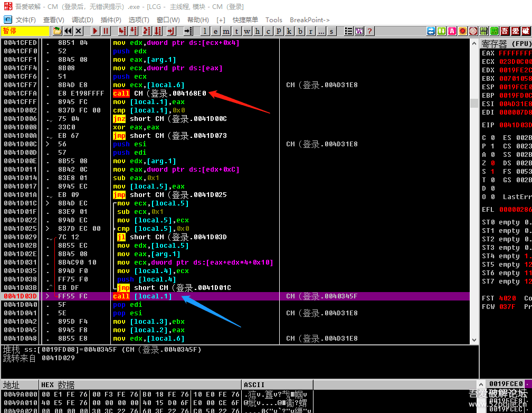The width and height of the screenshot is (532, 413).
Task: Click the ASCII column header in dump
Action: pos(254,384)
